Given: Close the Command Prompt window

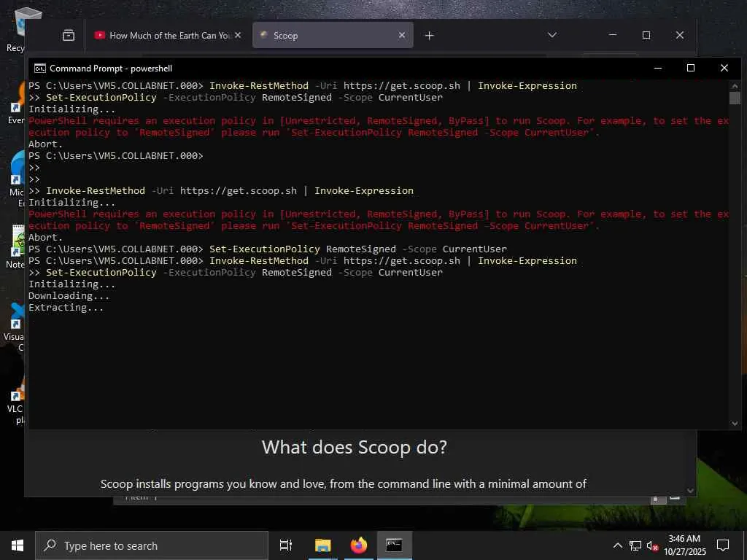Looking at the screenshot, I should coord(724,68).
